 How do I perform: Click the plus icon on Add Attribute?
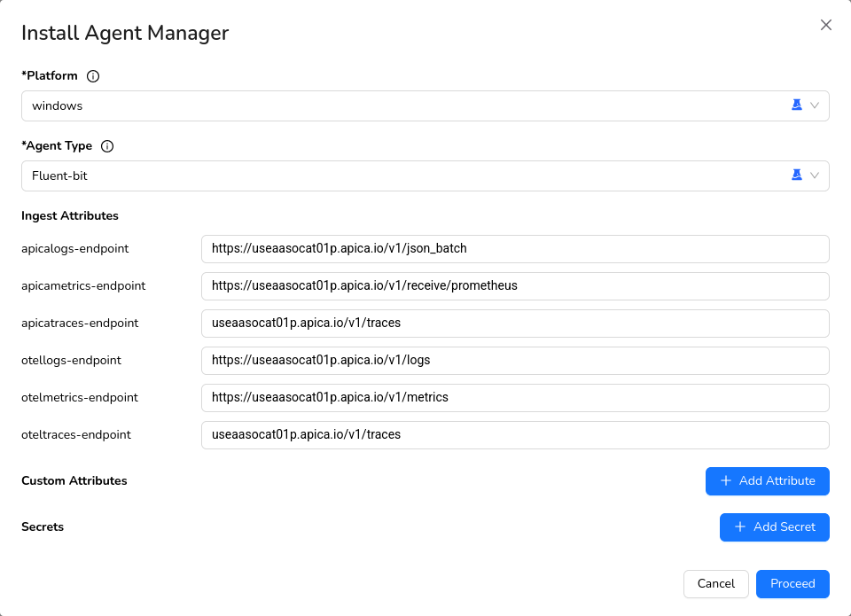coord(726,480)
